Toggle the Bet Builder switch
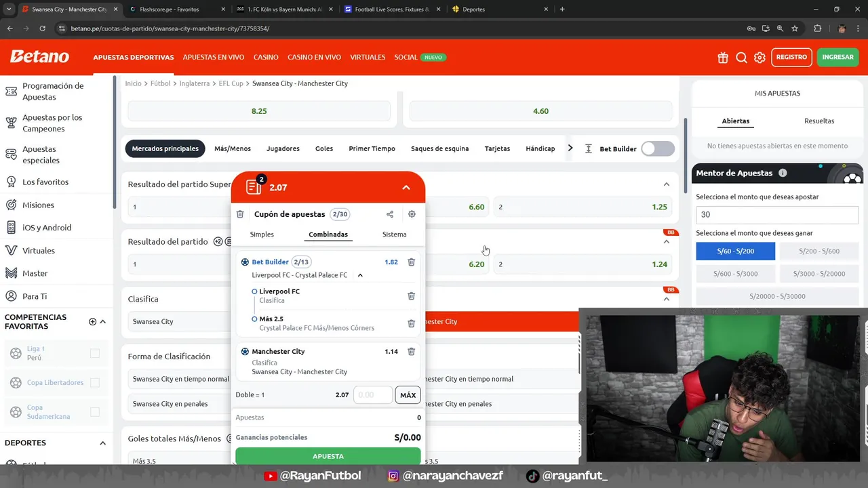Screen dimensions: 868x488 [658, 148]
